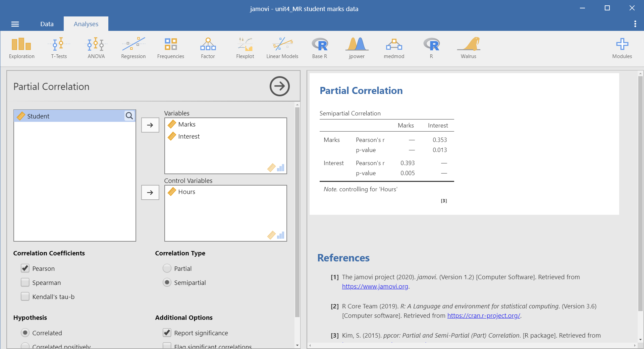Search the variable list with the magnifier
Viewport: 644px width, 349px height.
click(129, 116)
